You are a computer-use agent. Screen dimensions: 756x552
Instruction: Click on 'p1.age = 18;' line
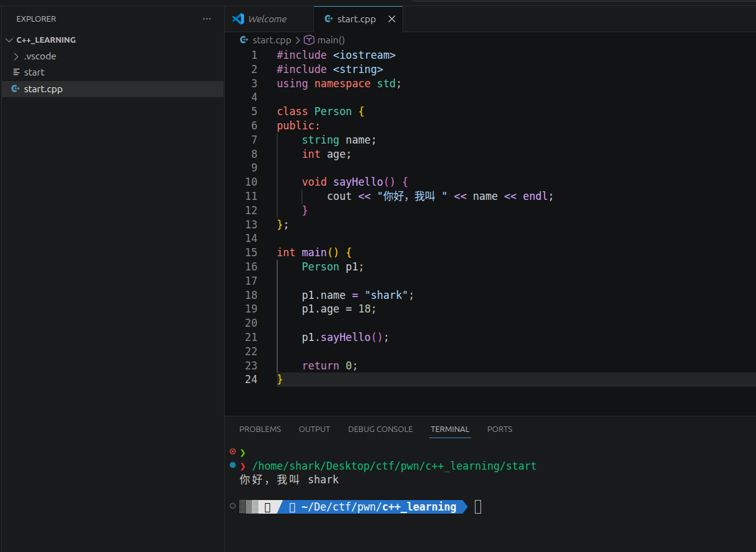[339, 309]
